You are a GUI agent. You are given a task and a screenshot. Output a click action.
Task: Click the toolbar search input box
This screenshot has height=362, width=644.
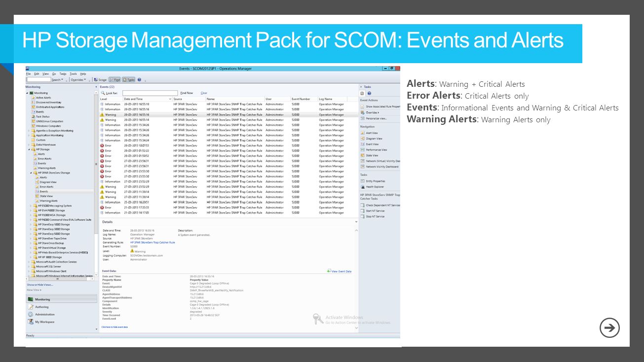(38, 79)
